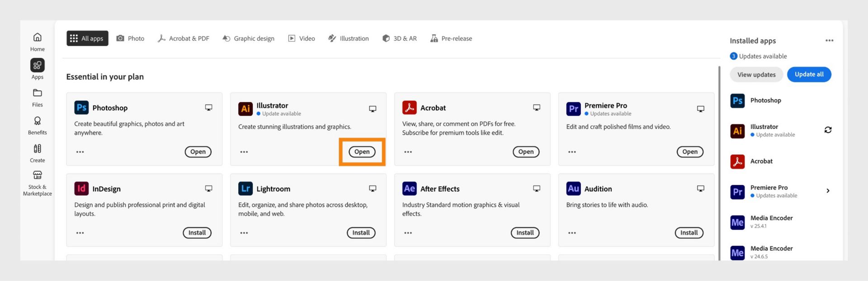The height and width of the screenshot is (281, 868).
Task: Select the 3D & AR category tab
Action: tap(399, 38)
